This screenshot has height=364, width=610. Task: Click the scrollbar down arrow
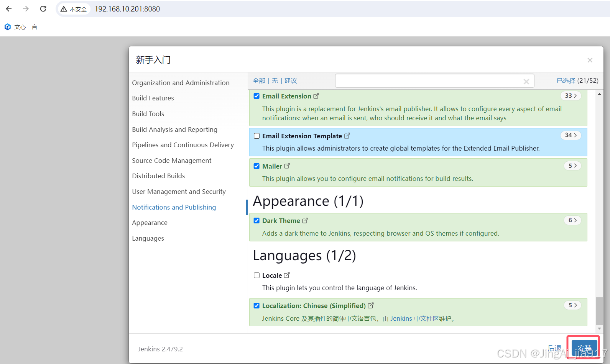[x=599, y=329]
